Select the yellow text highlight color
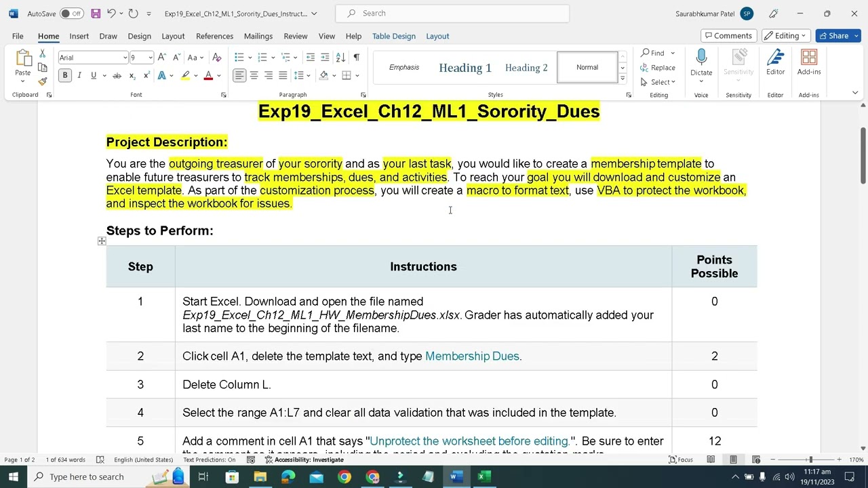Viewport: 868px width, 488px height. tap(185, 76)
